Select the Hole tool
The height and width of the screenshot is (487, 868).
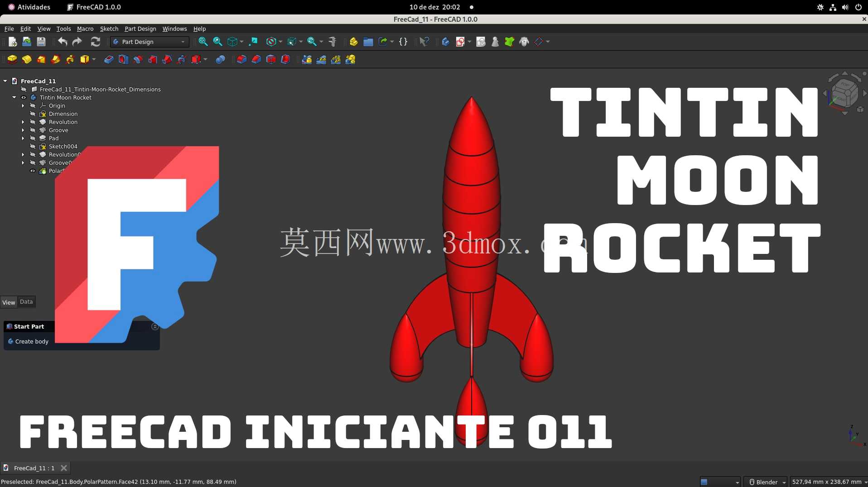point(123,59)
